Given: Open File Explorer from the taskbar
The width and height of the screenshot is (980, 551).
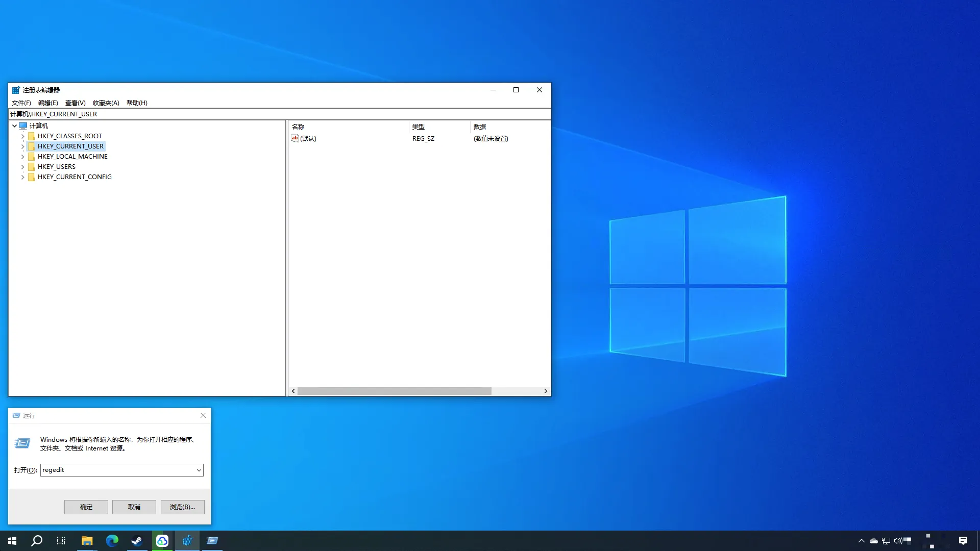Looking at the screenshot, I should coord(87,541).
